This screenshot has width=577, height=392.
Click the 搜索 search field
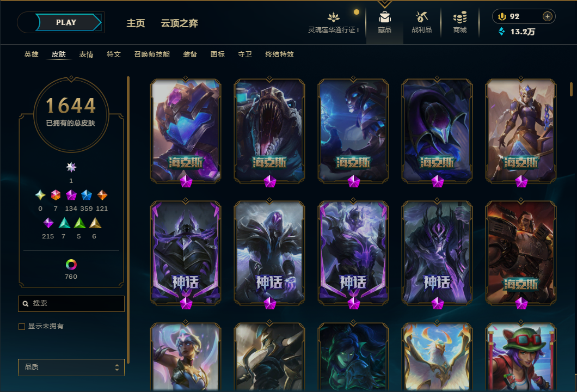(x=71, y=304)
